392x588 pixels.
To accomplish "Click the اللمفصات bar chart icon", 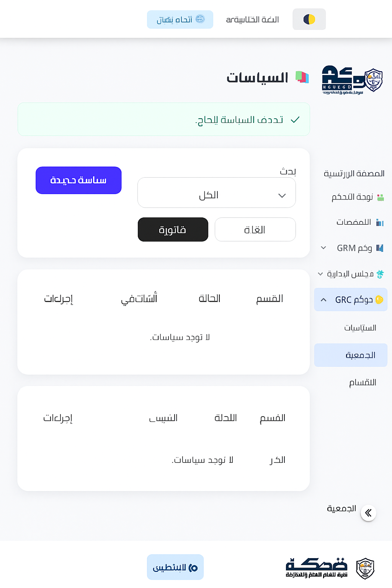I will coord(381,222).
